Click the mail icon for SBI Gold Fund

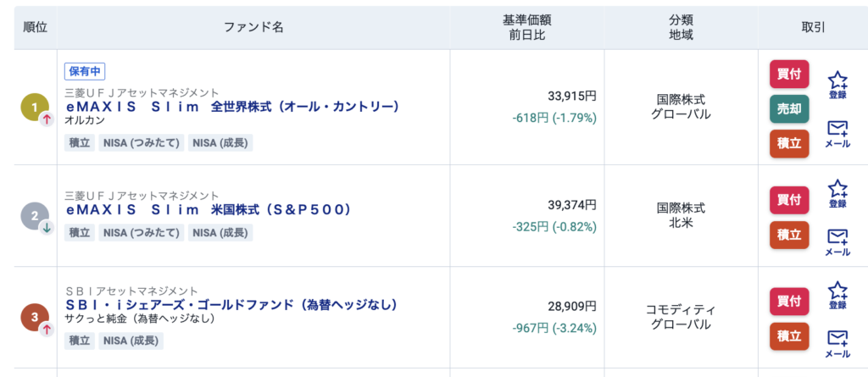click(837, 341)
